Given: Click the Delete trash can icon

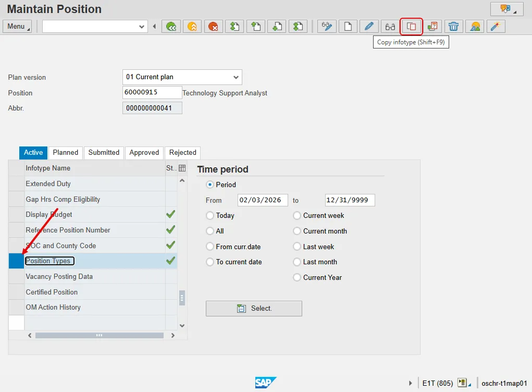Looking at the screenshot, I should click(x=454, y=27).
